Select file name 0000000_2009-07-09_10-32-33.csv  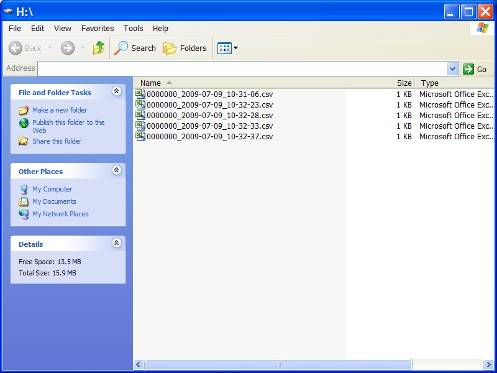pos(210,126)
